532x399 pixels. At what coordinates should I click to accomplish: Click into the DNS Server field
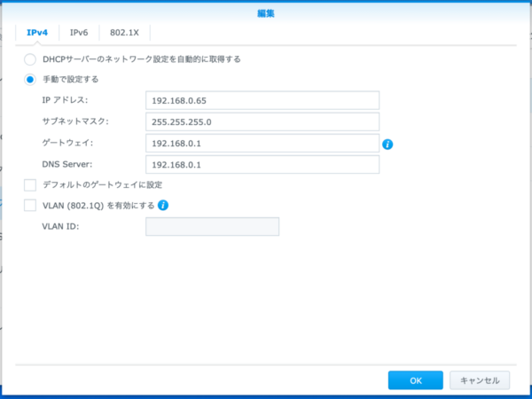point(262,165)
